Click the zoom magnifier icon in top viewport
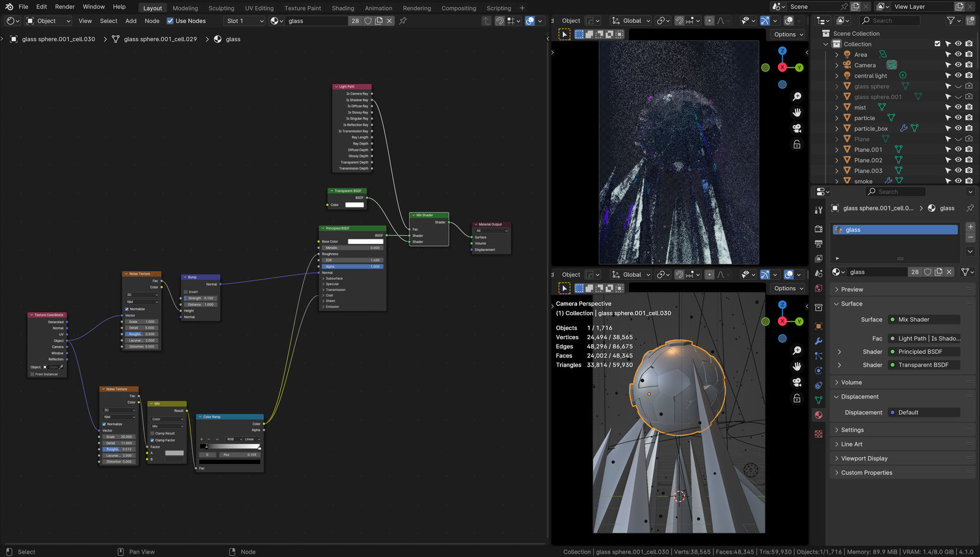Screen dimensions: 980x557 click(797, 97)
